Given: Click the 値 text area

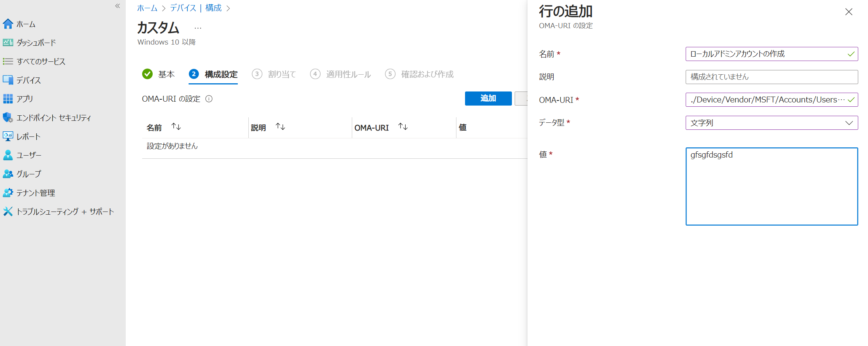Looking at the screenshot, I should click(772, 186).
